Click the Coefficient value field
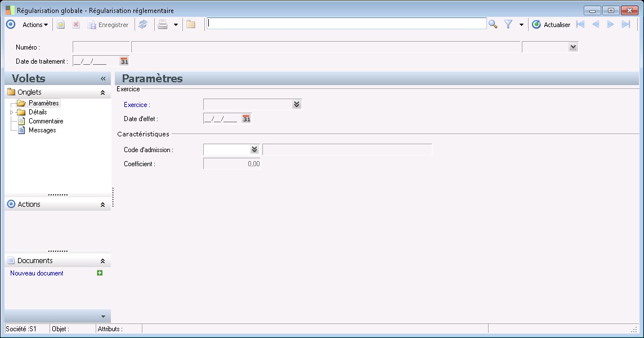The image size is (644, 338). click(231, 164)
